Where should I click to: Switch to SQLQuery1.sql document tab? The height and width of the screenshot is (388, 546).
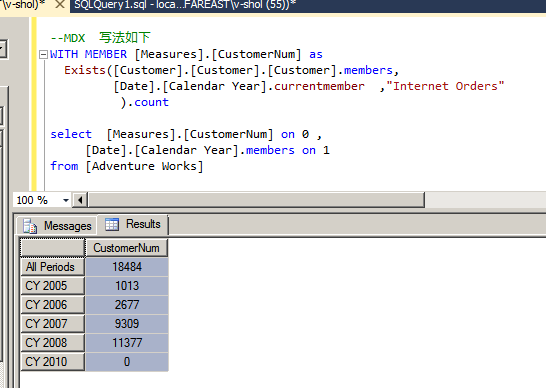(x=185, y=5)
